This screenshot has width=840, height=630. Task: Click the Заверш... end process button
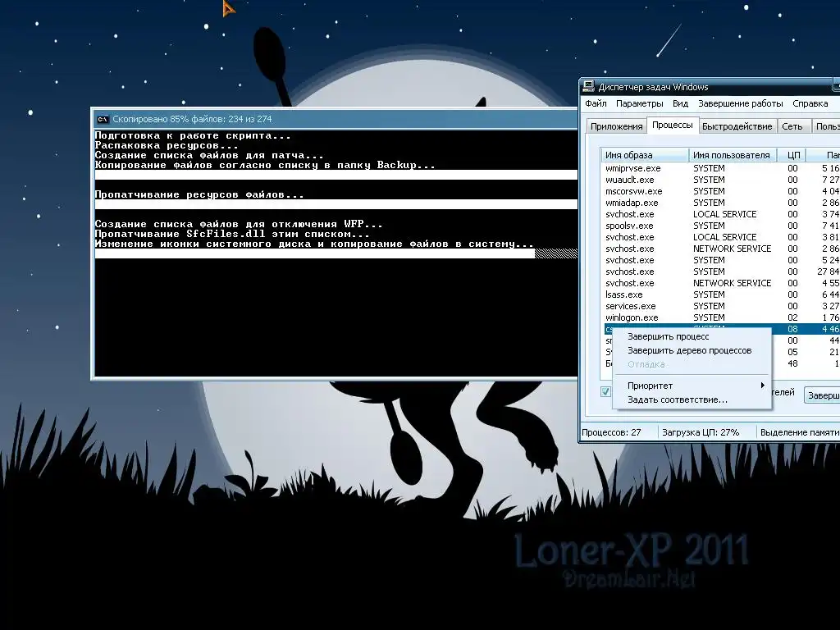tap(822, 395)
